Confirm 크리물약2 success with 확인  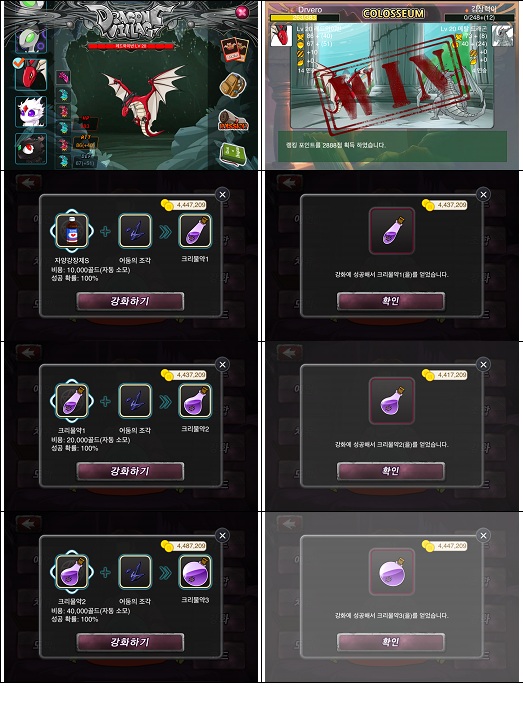tap(391, 471)
